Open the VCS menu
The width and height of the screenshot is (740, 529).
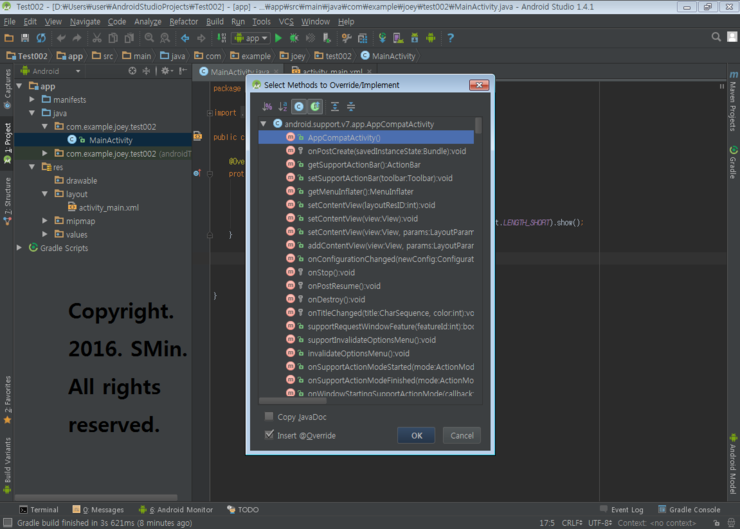(x=286, y=22)
